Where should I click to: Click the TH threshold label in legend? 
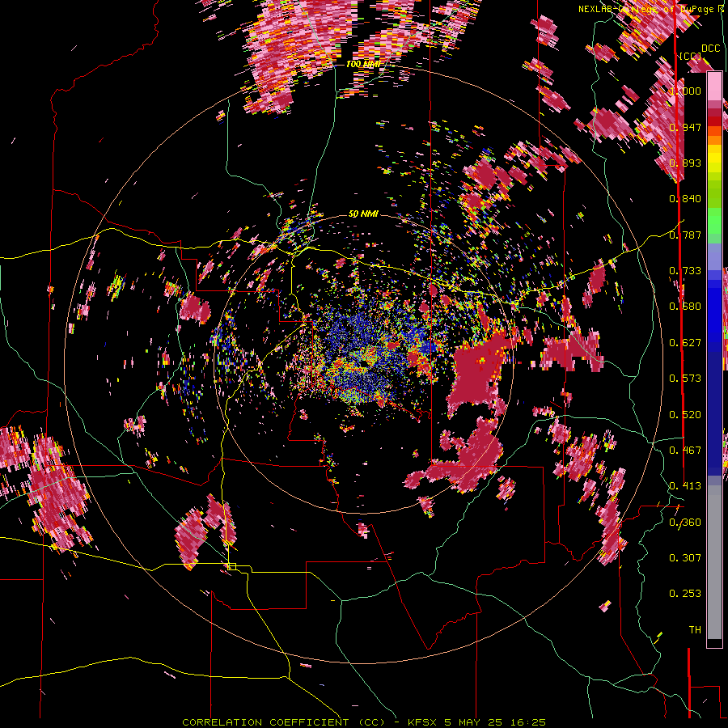pyautogui.click(x=695, y=630)
